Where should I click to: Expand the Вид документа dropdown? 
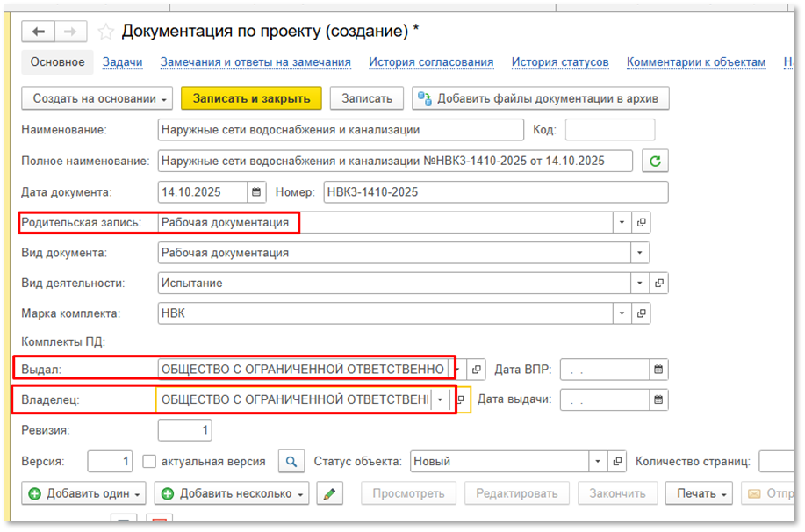pos(639,253)
